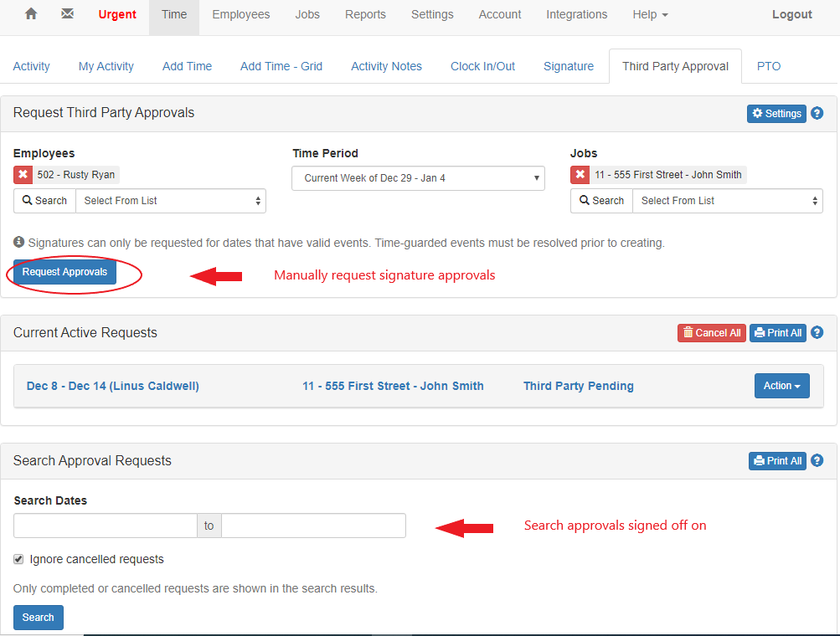Click help icon in Search Approval Requests header
This screenshot has height=636, width=840.
click(x=817, y=460)
